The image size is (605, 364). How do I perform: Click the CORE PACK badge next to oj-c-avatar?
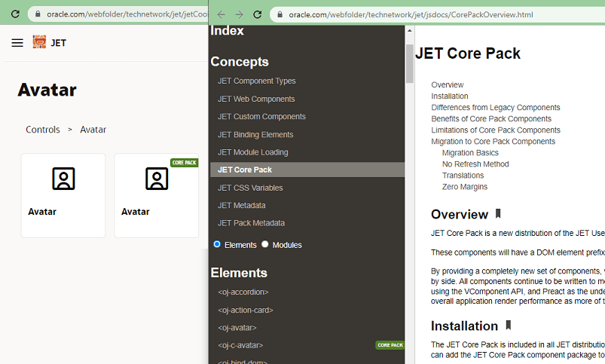[x=390, y=345]
